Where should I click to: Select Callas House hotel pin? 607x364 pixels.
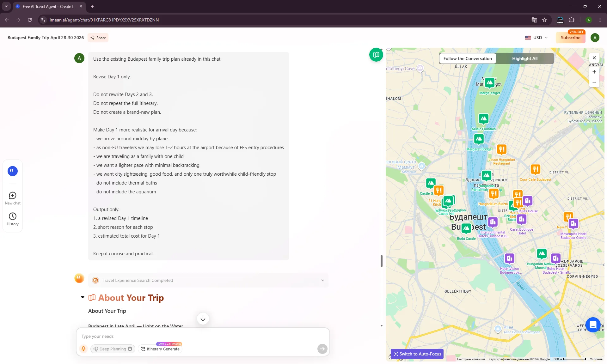click(527, 201)
